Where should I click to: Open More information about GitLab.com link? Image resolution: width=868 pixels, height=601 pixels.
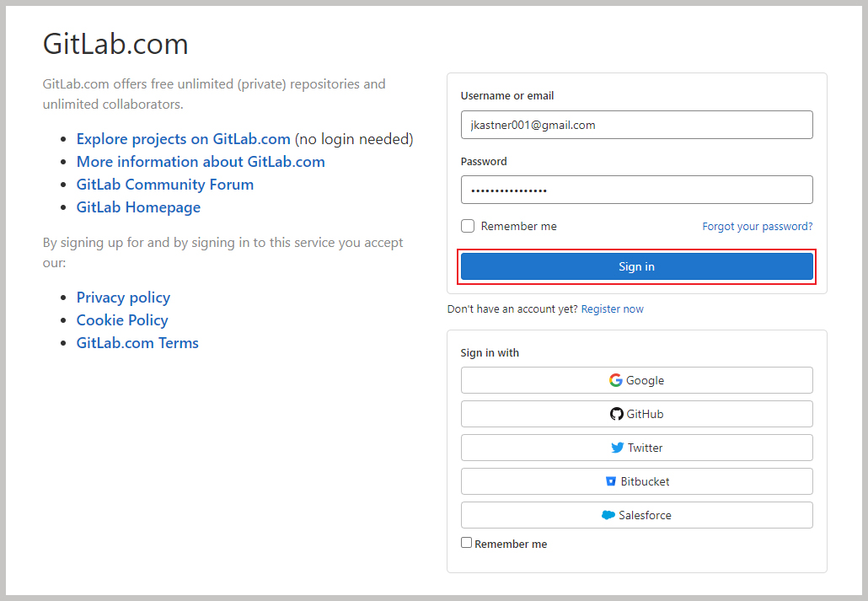tap(201, 162)
